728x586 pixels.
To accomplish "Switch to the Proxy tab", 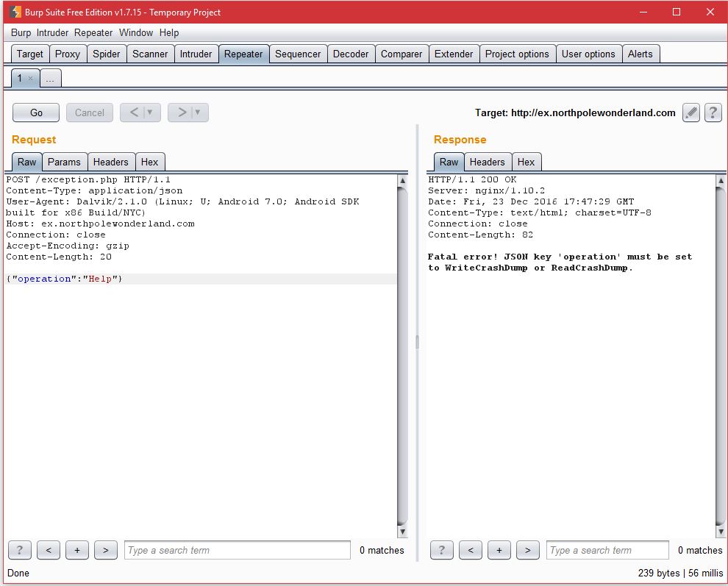I will [x=68, y=54].
